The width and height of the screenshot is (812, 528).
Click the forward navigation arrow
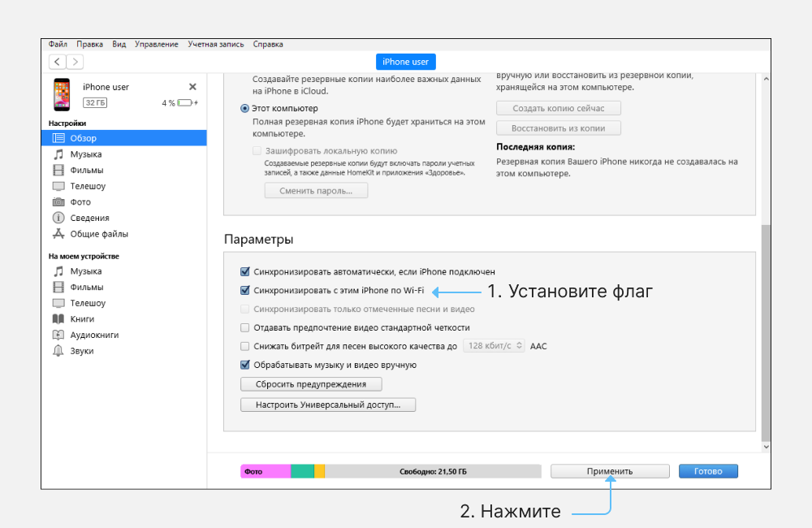(75, 62)
